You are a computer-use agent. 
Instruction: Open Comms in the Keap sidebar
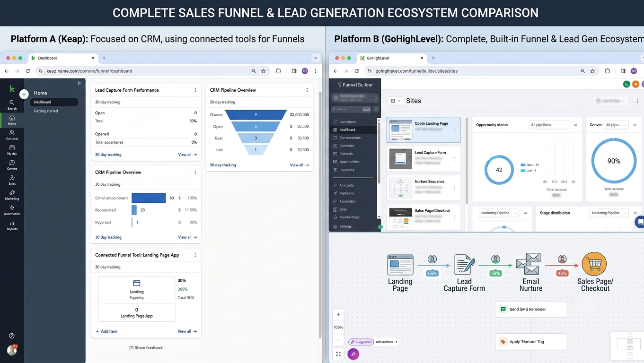coord(12,165)
